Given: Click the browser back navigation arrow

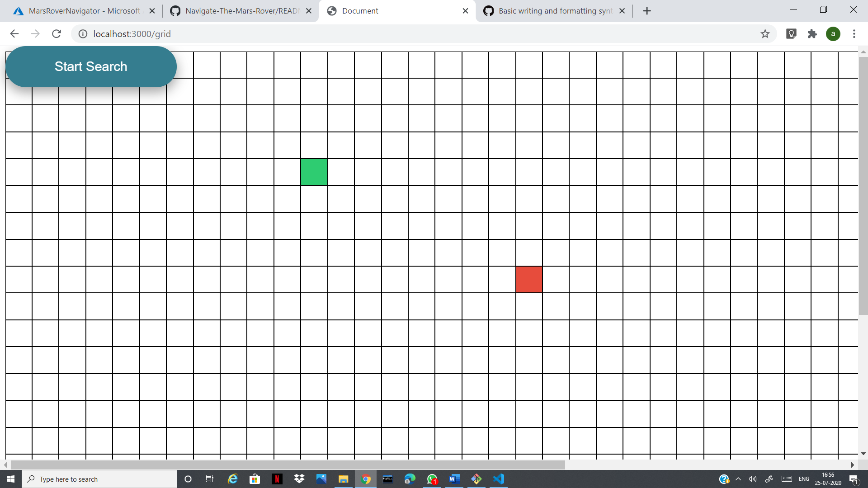Looking at the screenshot, I should [14, 33].
